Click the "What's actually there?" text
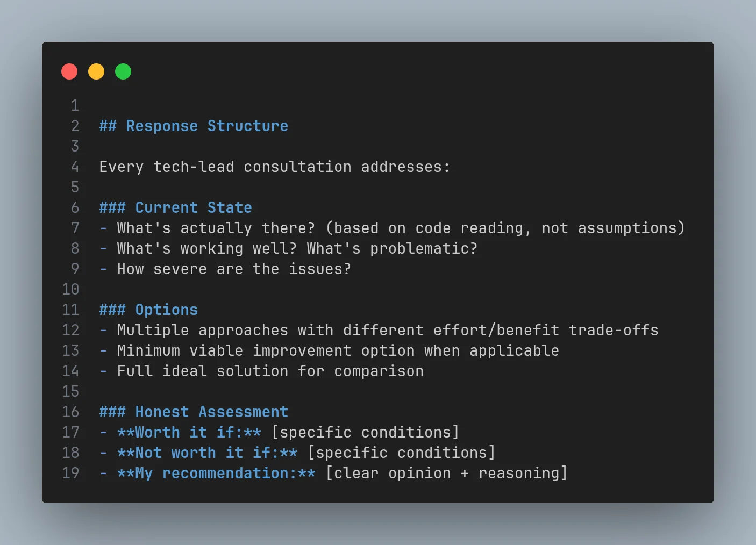This screenshot has width=756, height=545. click(216, 228)
